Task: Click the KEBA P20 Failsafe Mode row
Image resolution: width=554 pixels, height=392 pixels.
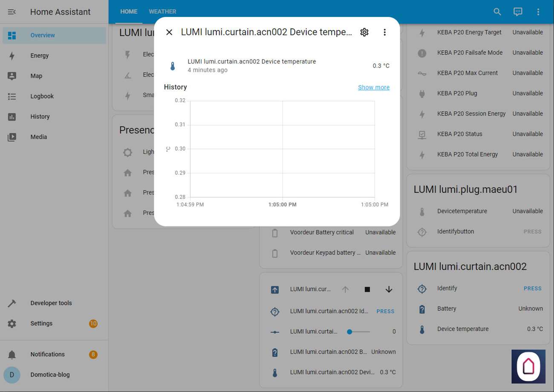Action: (478, 53)
